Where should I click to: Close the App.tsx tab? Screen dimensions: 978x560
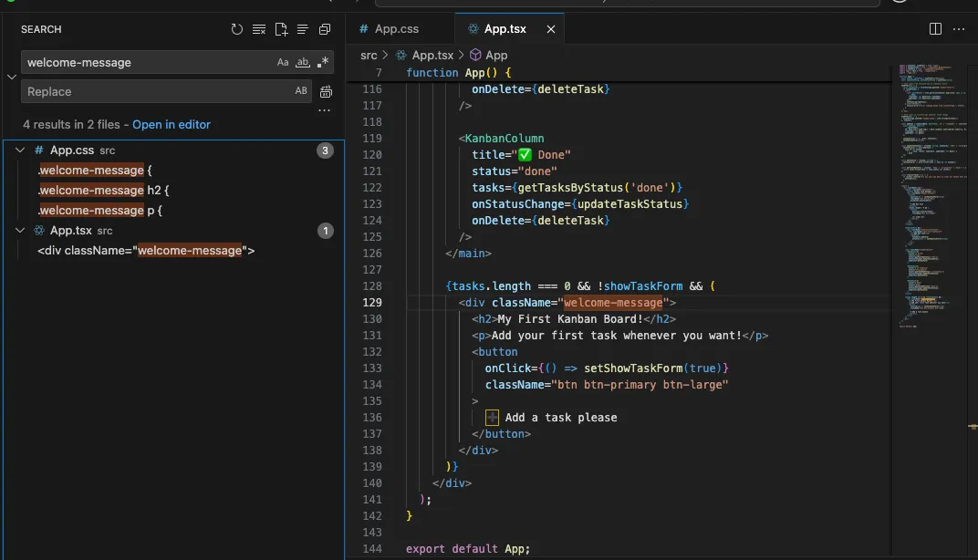pyautogui.click(x=550, y=29)
